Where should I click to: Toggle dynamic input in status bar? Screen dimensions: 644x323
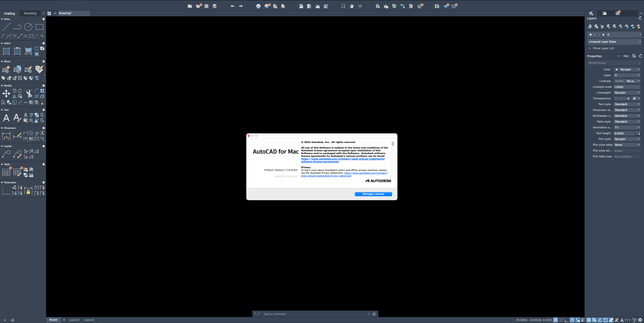[x=578, y=320]
